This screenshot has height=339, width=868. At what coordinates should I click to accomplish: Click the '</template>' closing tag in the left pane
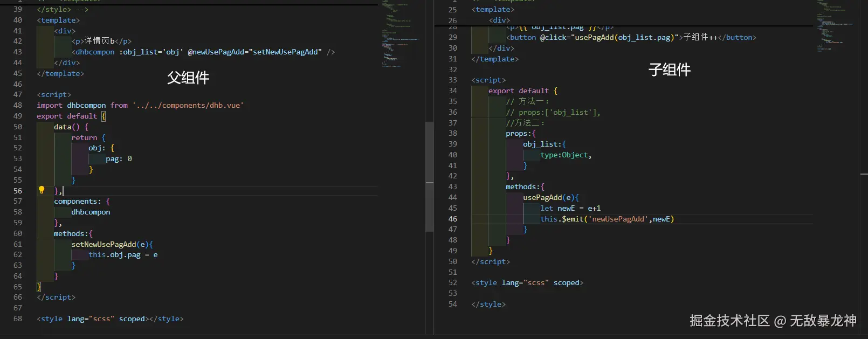(60, 73)
